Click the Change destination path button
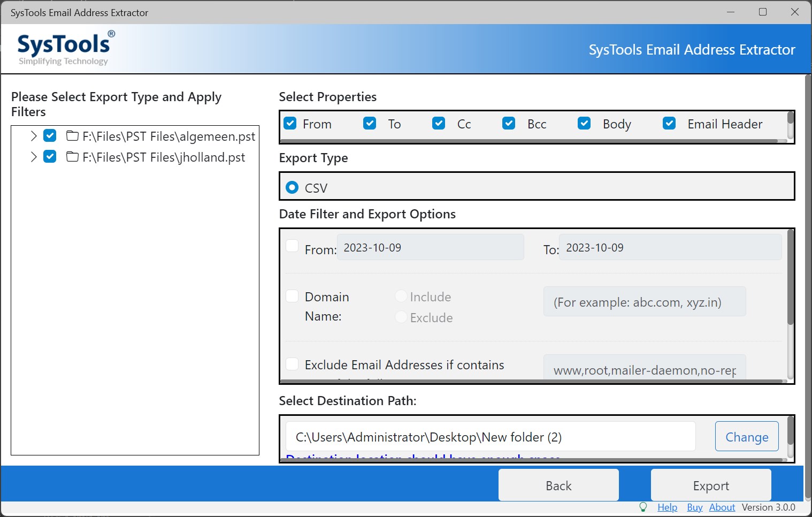Viewport: 812px width, 517px height. (747, 437)
